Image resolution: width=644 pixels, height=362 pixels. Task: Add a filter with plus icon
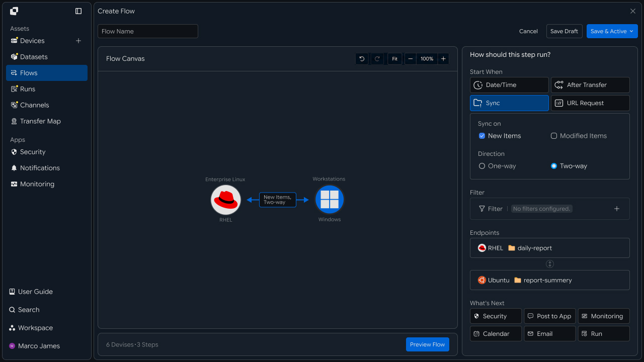617,209
